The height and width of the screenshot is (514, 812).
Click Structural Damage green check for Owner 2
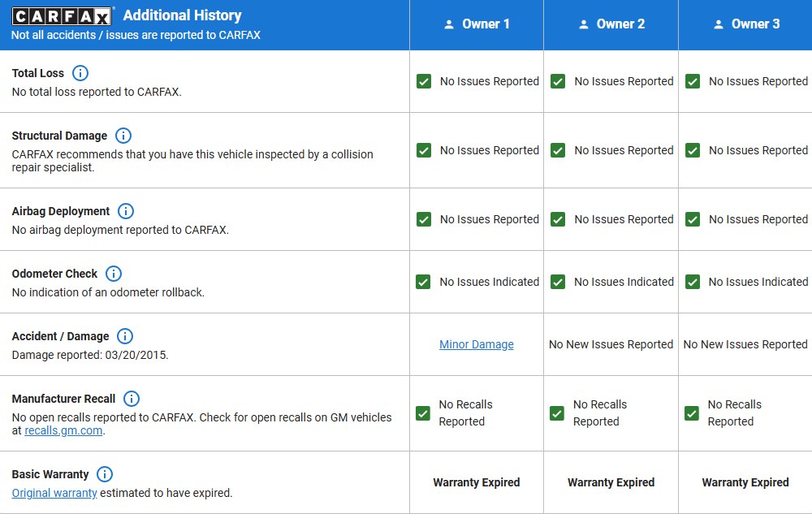click(558, 150)
